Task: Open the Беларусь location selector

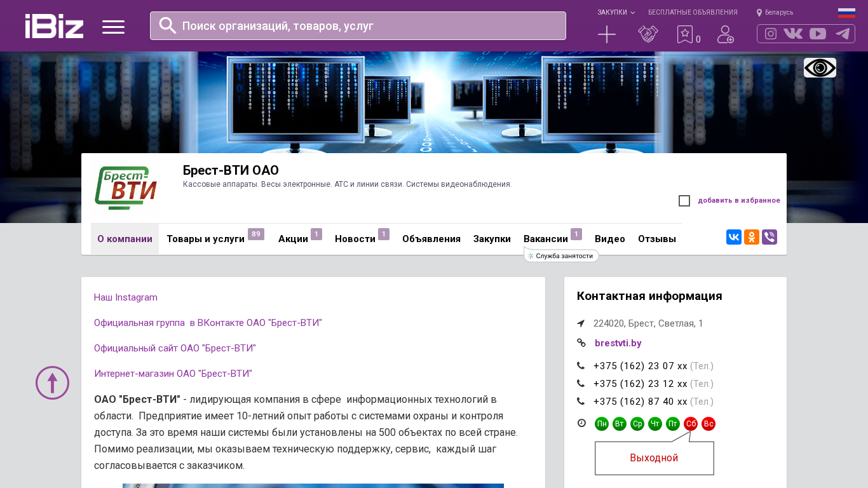Action: click(775, 12)
